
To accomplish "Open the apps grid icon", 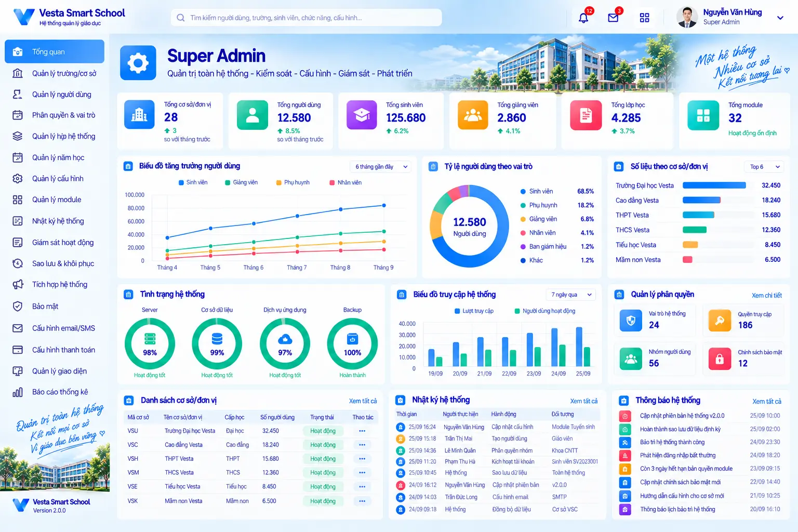I will [644, 18].
